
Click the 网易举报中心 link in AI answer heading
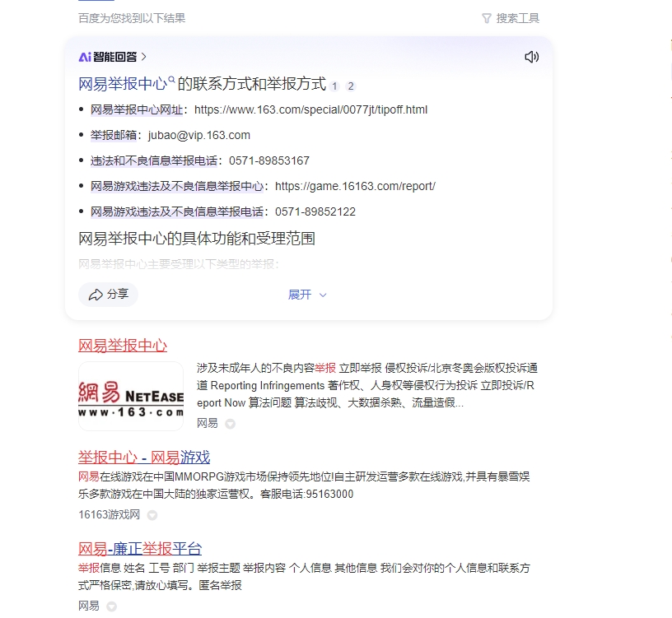[123, 84]
